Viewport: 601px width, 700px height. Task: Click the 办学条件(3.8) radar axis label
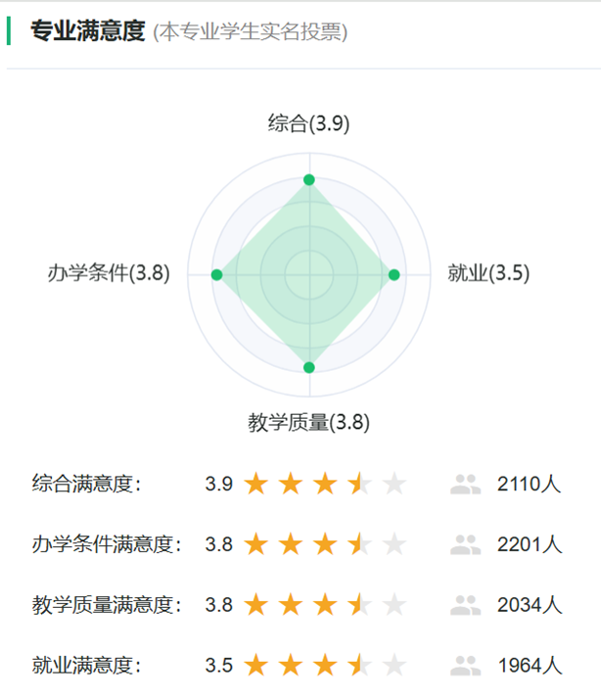109,274
